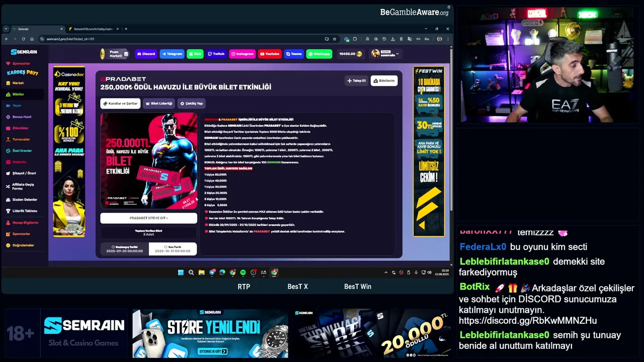Open Spotify from the taskbar
644x362 pixels.
click(243, 273)
